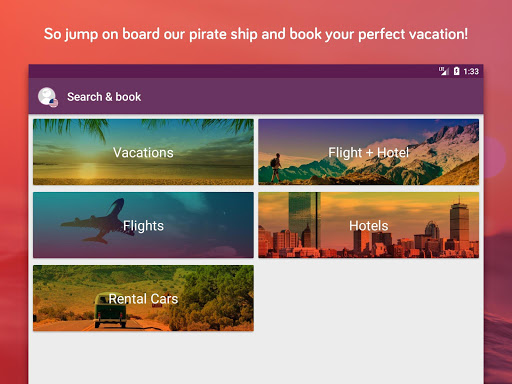Click the Search & book title
Viewport: 512px width, 384px height.
coord(104,97)
